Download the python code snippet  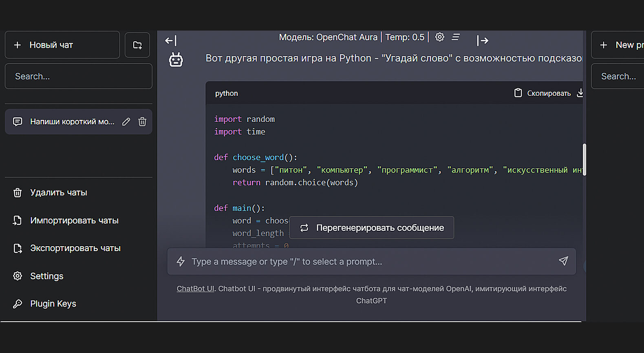580,93
